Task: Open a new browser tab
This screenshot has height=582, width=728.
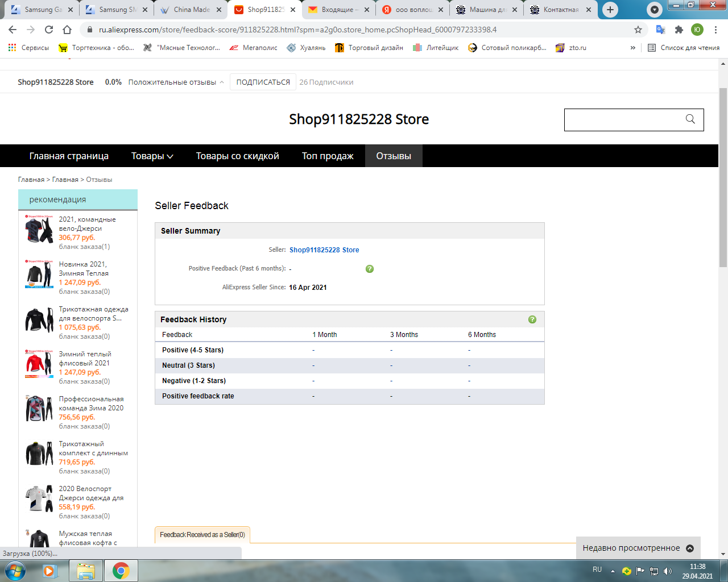Action: 610,10
